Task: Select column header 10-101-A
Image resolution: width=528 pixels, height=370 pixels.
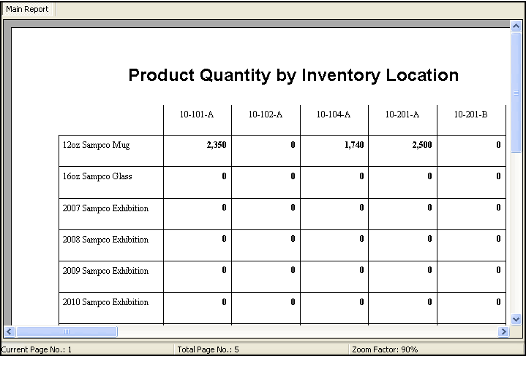Action: pos(197,115)
